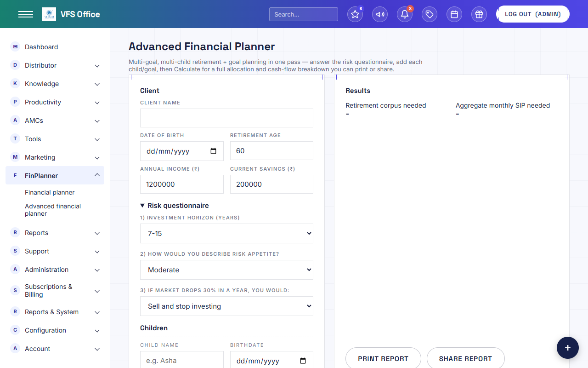
Task: Click the Support 'S' badge icon
Action: point(15,251)
